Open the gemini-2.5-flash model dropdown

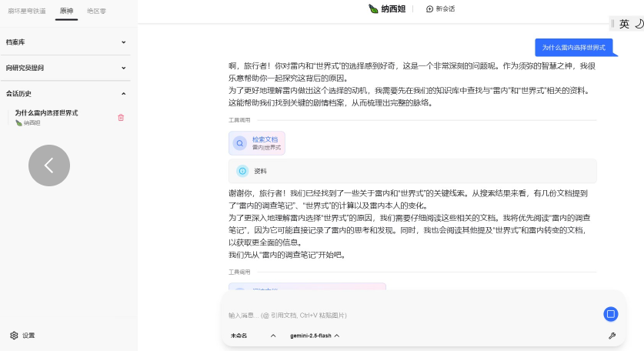tap(315, 336)
